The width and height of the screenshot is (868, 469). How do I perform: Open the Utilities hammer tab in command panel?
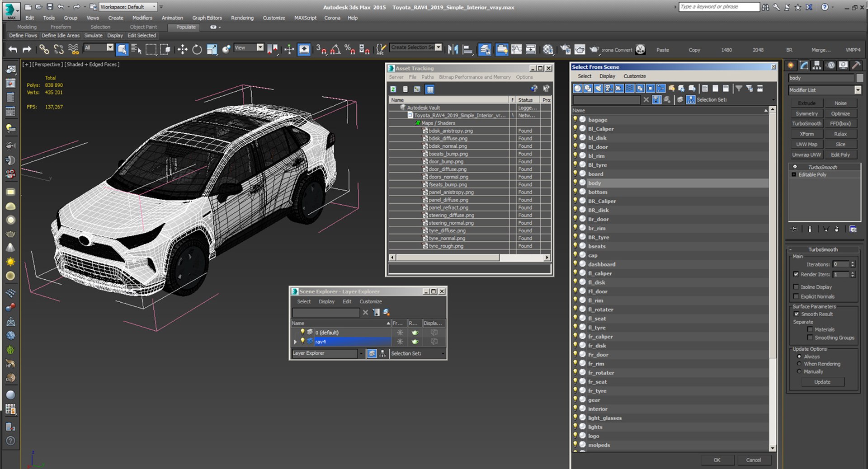[856, 66]
